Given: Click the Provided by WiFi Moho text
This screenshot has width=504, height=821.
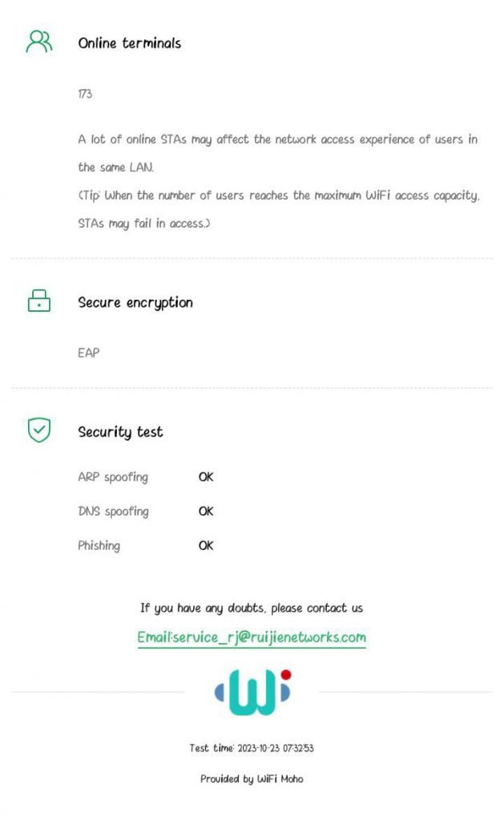Looking at the screenshot, I should pyautogui.click(x=252, y=779).
